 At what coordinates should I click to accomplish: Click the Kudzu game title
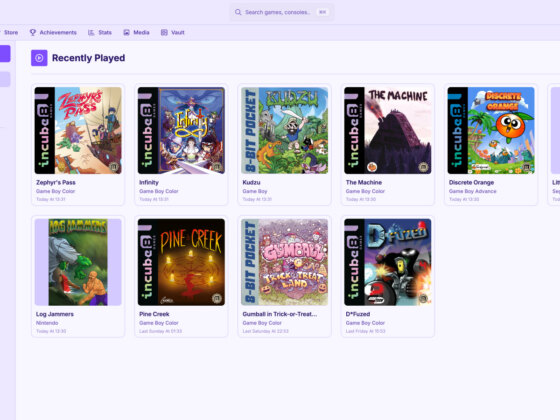[251, 182]
